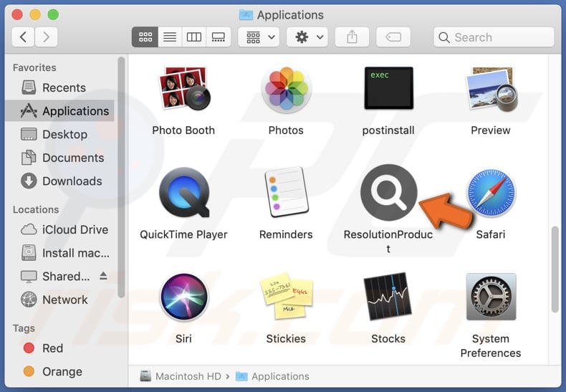The height and width of the screenshot is (392, 566).
Task: Switch to icon view
Action: pos(145,37)
